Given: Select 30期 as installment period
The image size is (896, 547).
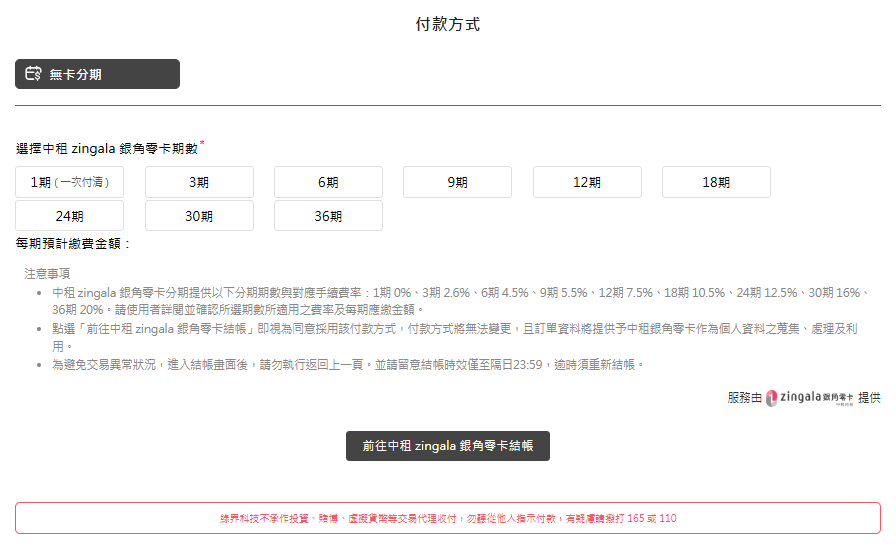Looking at the screenshot, I should pos(199,216).
